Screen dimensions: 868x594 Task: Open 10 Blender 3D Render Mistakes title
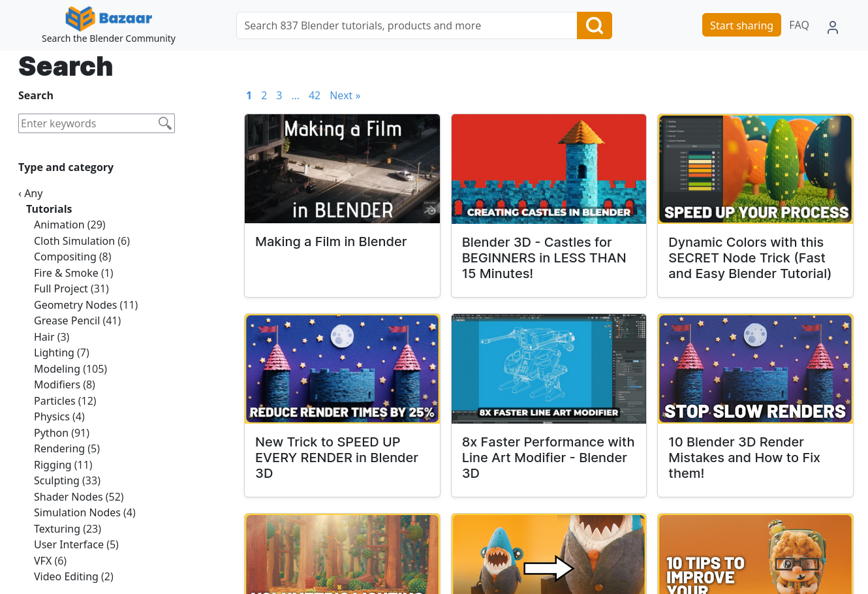744,458
